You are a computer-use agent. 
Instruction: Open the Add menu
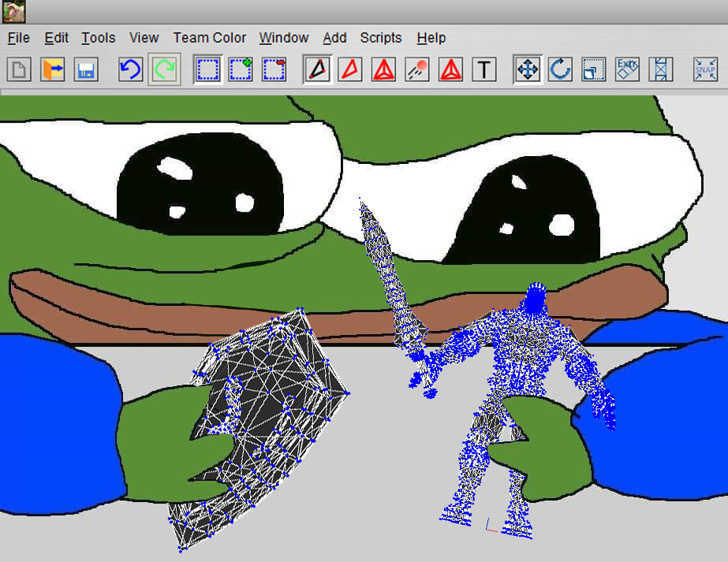tap(334, 38)
